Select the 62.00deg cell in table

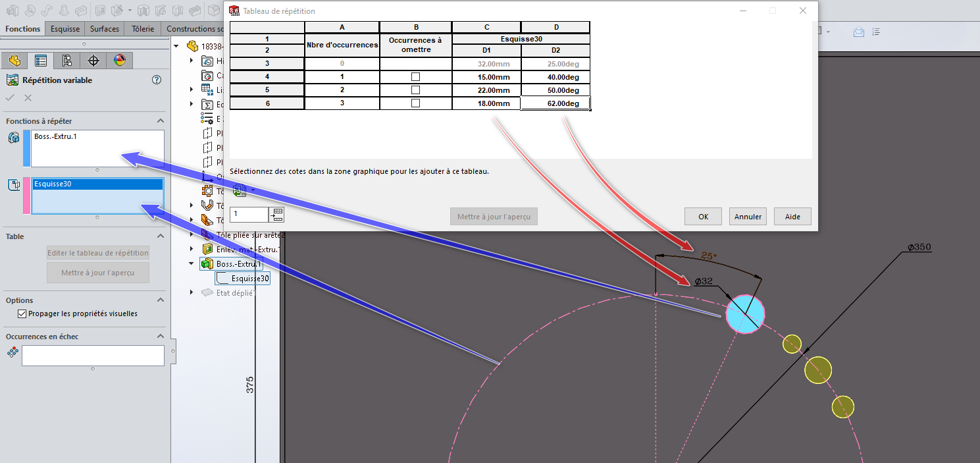click(555, 103)
